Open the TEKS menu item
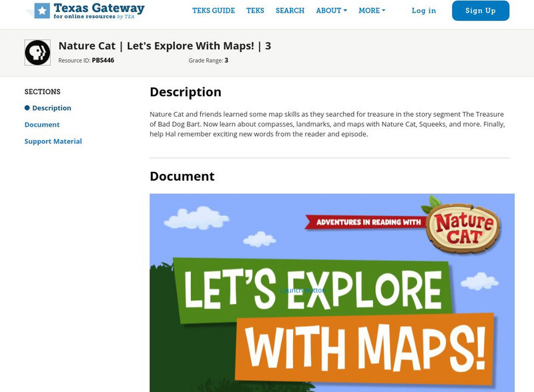This screenshot has height=392, width=534. [x=255, y=11]
